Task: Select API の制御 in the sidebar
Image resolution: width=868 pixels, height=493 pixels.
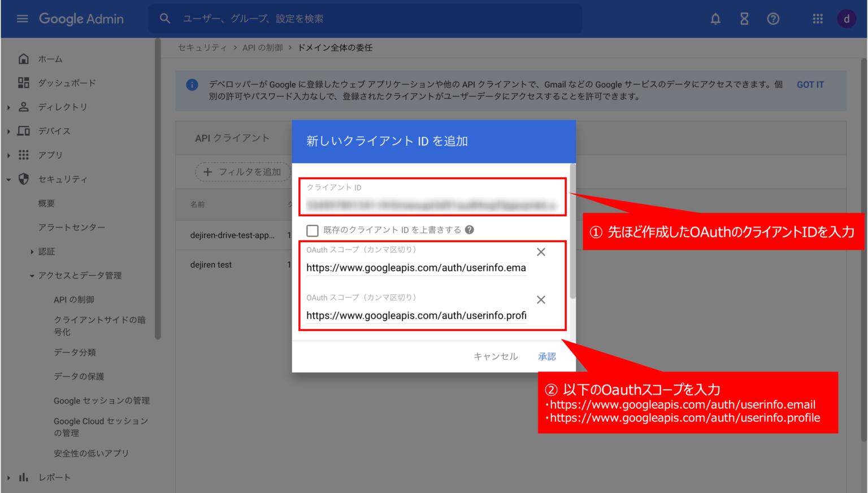Action: (74, 299)
